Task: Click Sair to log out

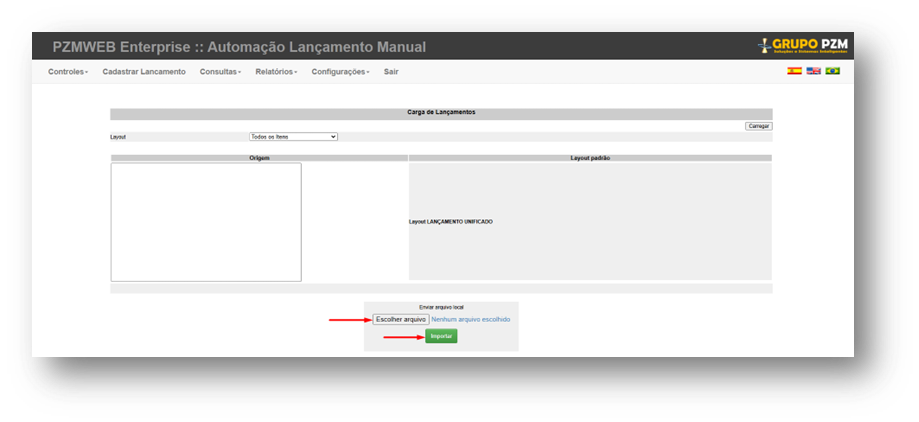Action: pyautogui.click(x=391, y=72)
